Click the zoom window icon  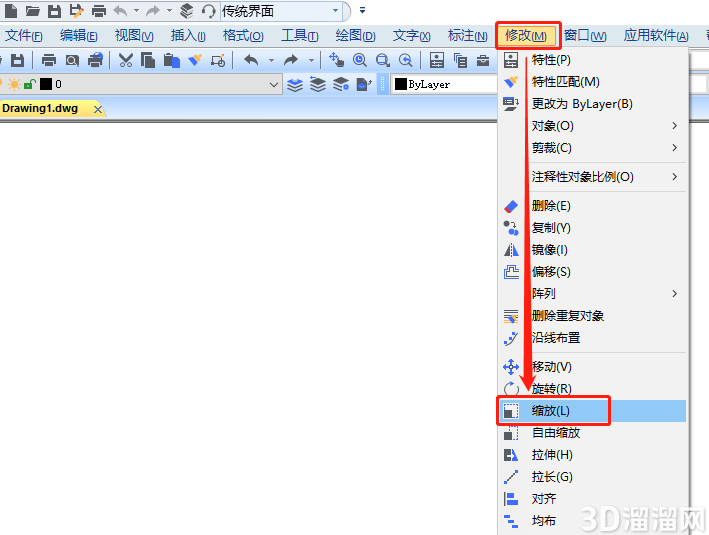pos(383,60)
